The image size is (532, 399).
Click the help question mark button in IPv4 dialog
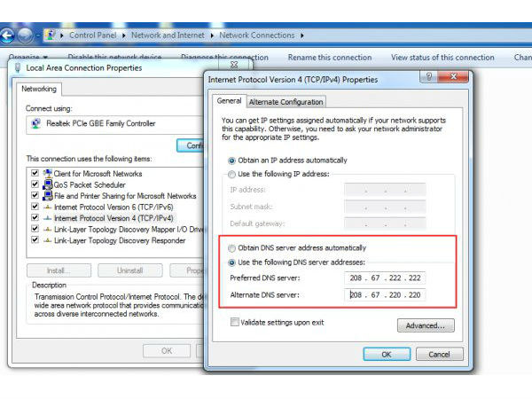pyautogui.click(x=429, y=78)
